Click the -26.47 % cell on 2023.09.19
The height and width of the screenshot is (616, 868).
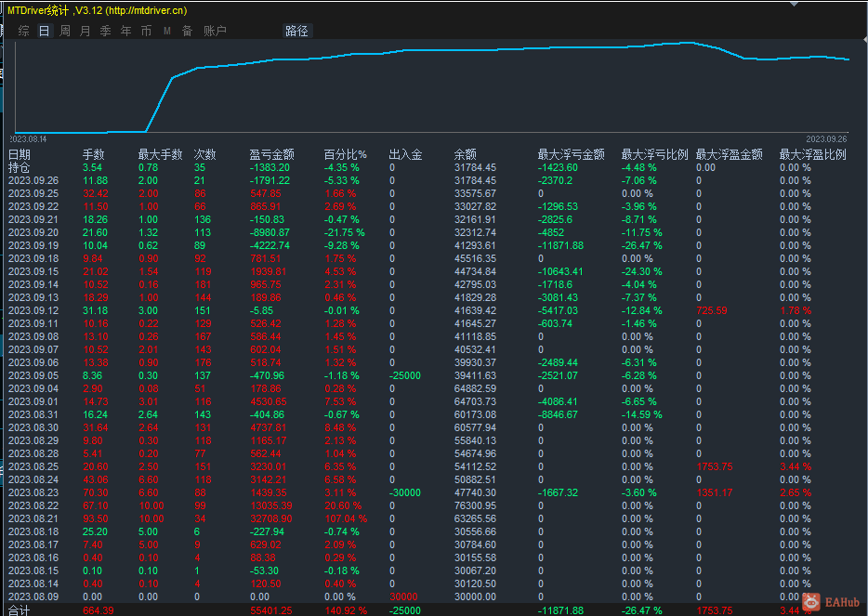tap(641, 245)
